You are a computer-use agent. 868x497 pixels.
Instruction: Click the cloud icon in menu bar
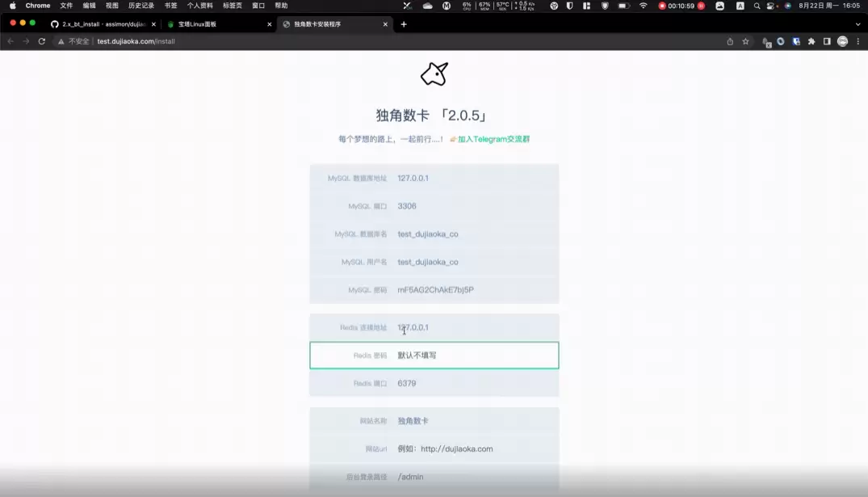coord(428,6)
